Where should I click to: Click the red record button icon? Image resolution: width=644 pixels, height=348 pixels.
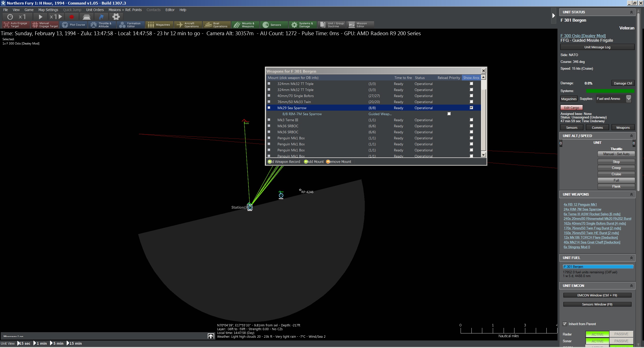point(72,17)
